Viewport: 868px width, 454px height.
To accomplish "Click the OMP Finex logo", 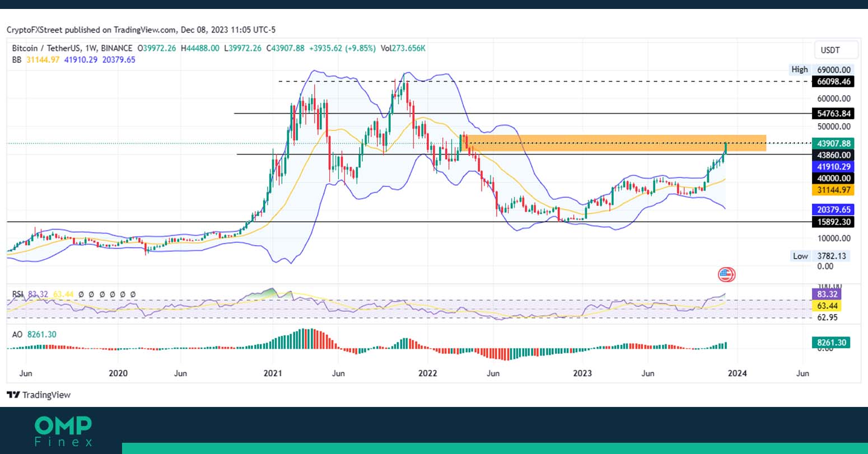I will click(x=63, y=431).
